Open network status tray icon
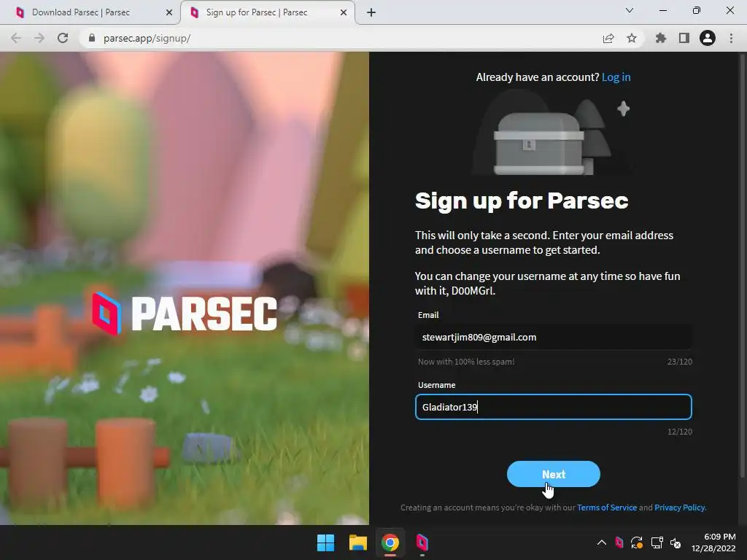The width and height of the screenshot is (747, 560). click(657, 542)
